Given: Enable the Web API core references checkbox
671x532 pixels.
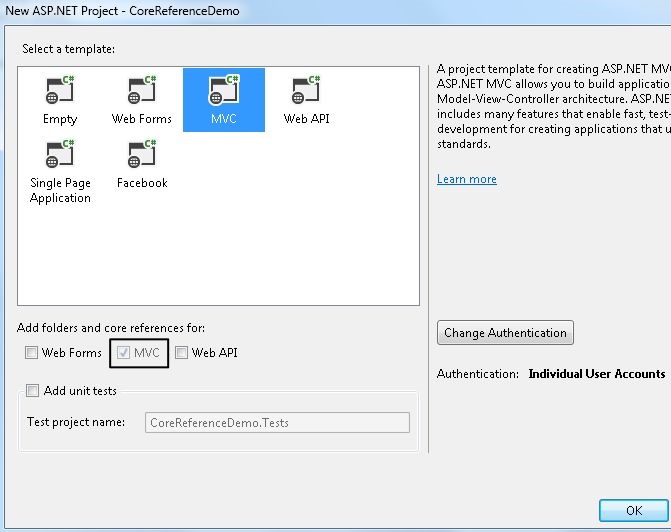Looking at the screenshot, I should click(181, 353).
